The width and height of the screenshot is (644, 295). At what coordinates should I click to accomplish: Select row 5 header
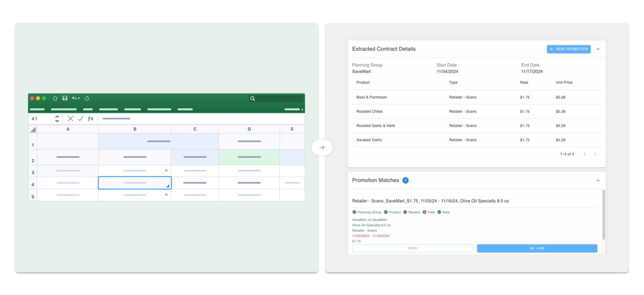(33, 195)
